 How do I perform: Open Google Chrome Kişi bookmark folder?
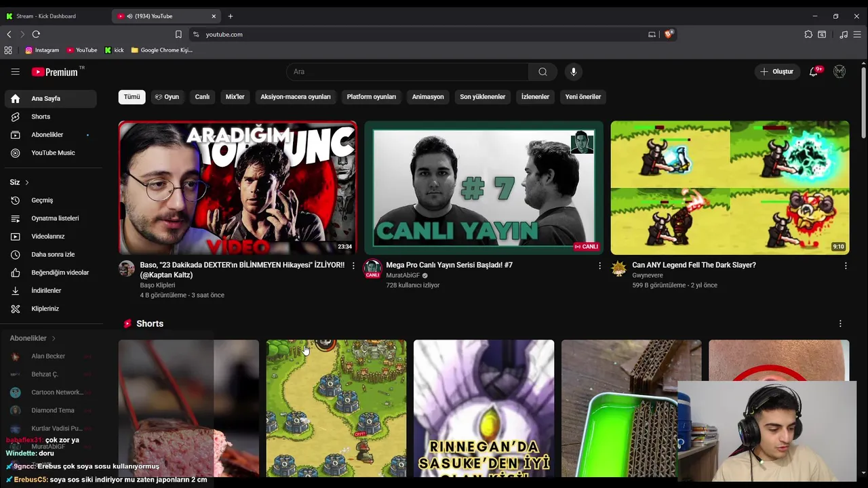[x=161, y=50]
